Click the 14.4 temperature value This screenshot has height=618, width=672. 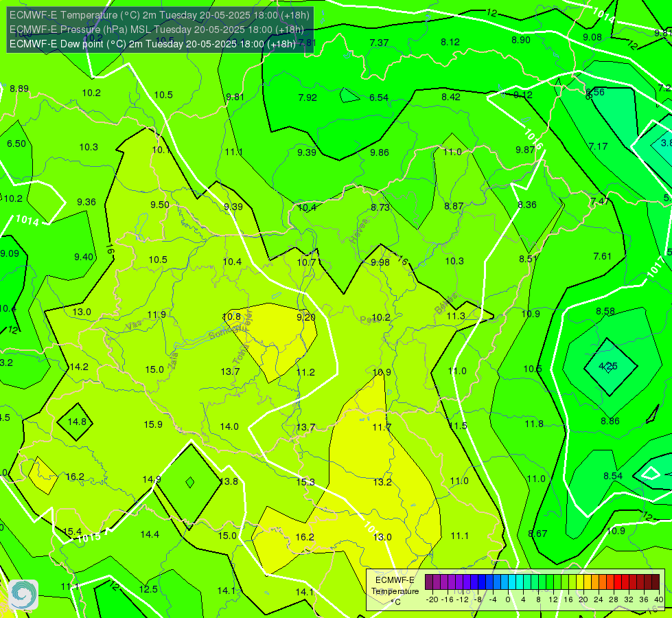(x=150, y=534)
